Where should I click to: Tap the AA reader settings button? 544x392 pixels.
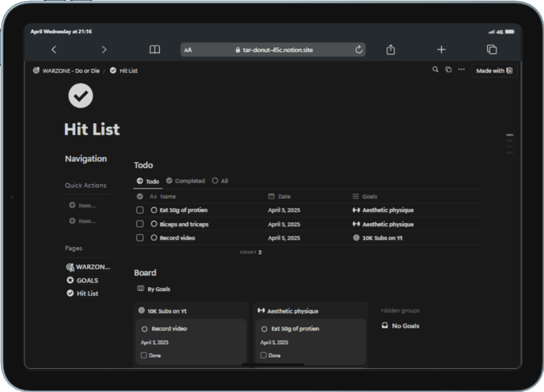tap(188, 50)
